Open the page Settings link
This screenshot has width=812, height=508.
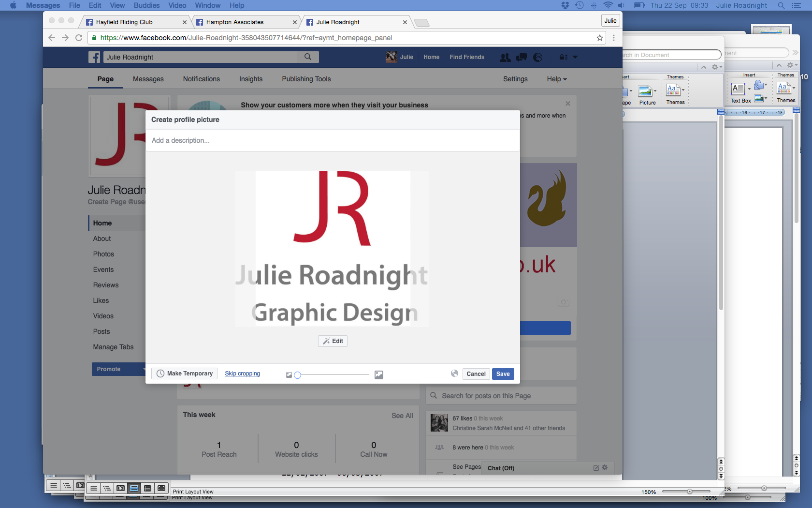(x=515, y=79)
